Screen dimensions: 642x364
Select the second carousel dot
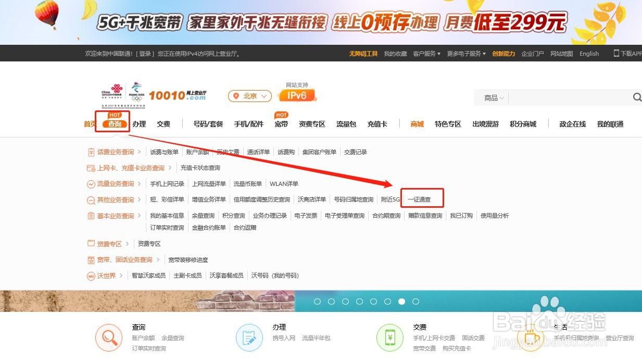pyautogui.click(x=331, y=302)
